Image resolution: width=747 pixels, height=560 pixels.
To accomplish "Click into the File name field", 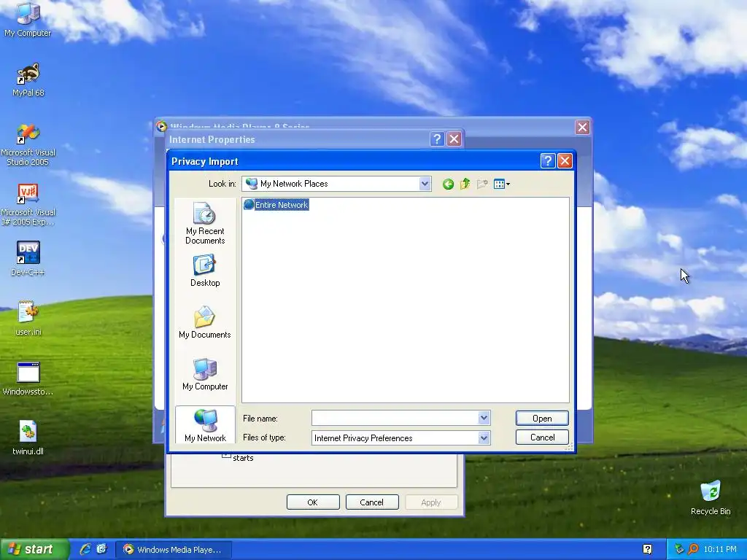I will 395,418.
